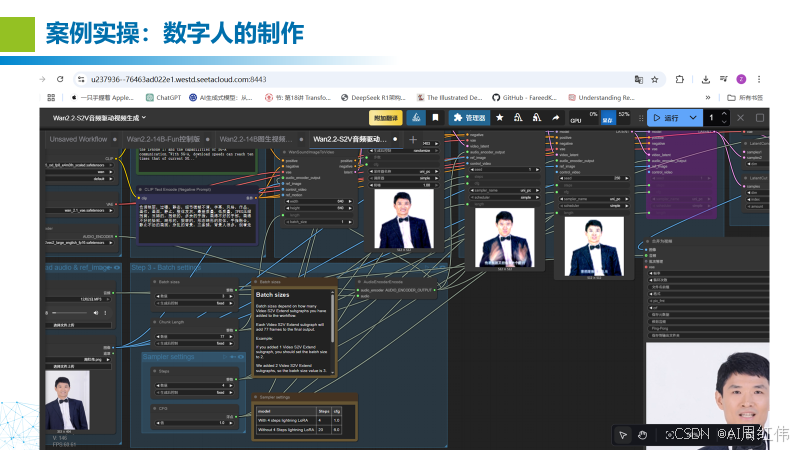Show more bookmarks with » chevron
This screenshot has width=800, height=450.
708,97
